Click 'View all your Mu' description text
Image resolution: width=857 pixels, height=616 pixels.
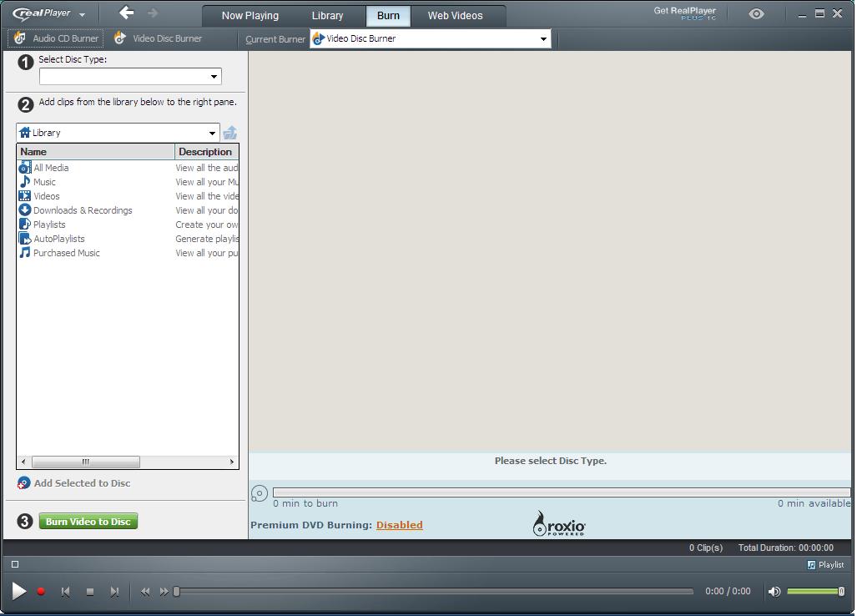click(207, 182)
